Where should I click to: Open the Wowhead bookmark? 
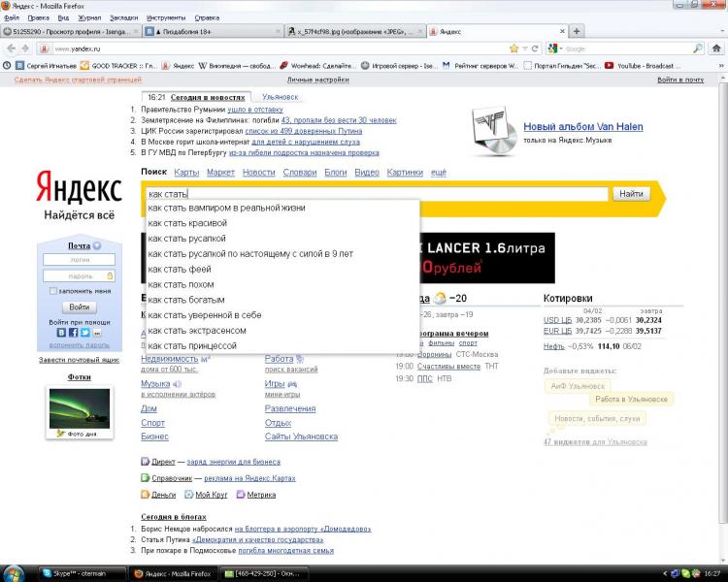318,66
